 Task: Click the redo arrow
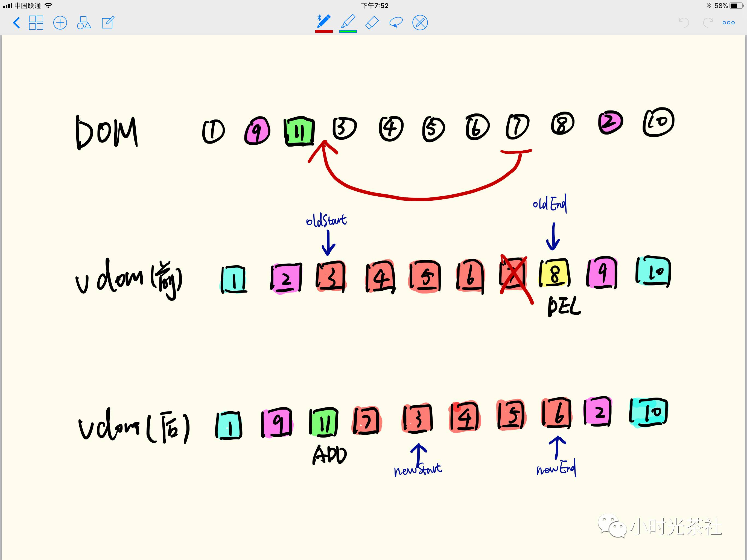[708, 23]
